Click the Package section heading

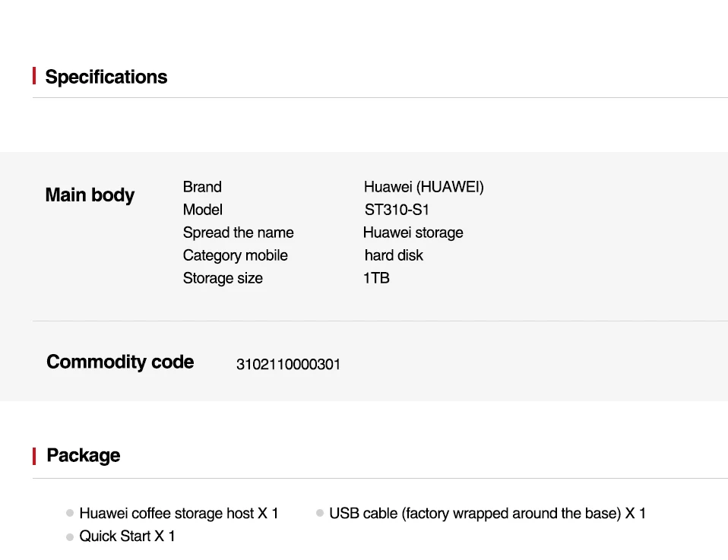83,455
